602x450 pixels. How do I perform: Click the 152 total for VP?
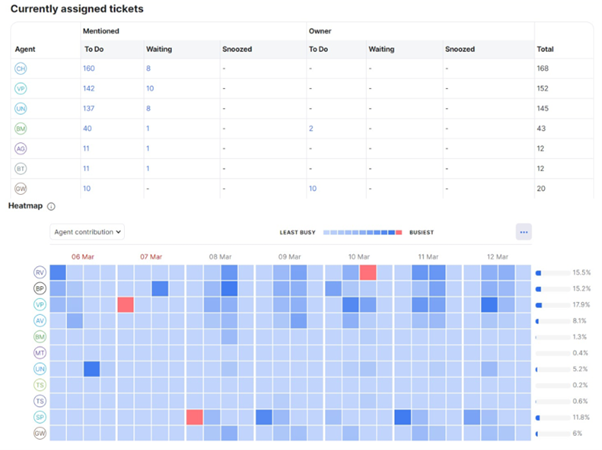(x=542, y=88)
